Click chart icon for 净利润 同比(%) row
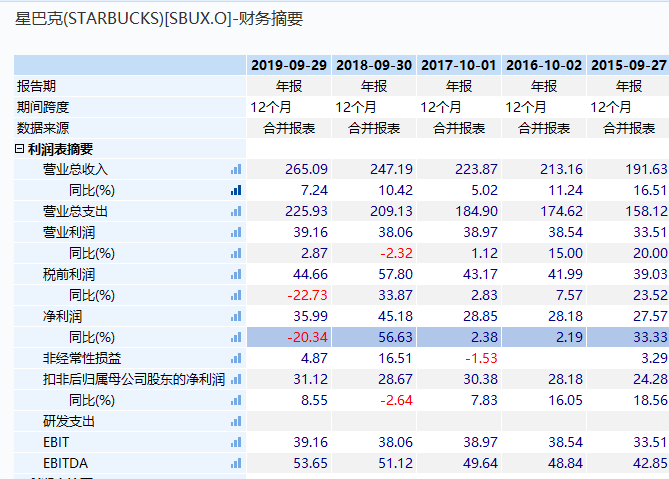Screen dimensions: 669x479 point(236,337)
